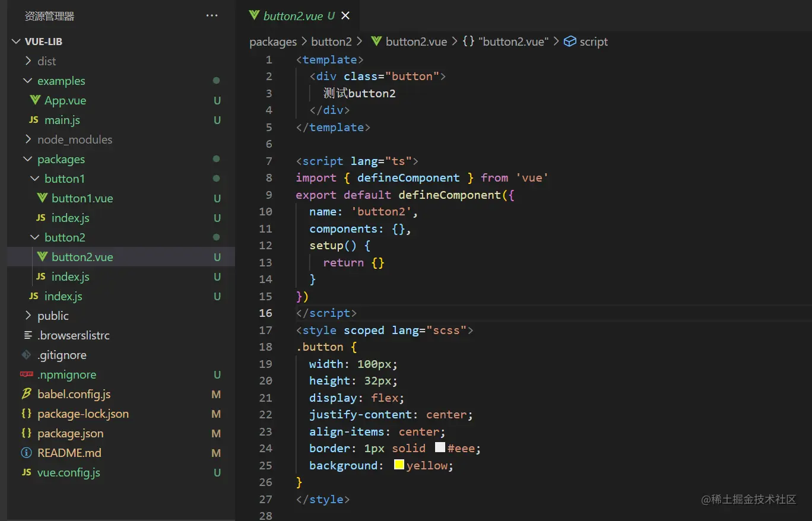Expand the public folder
This screenshot has height=521, width=812.
coord(28,316)
